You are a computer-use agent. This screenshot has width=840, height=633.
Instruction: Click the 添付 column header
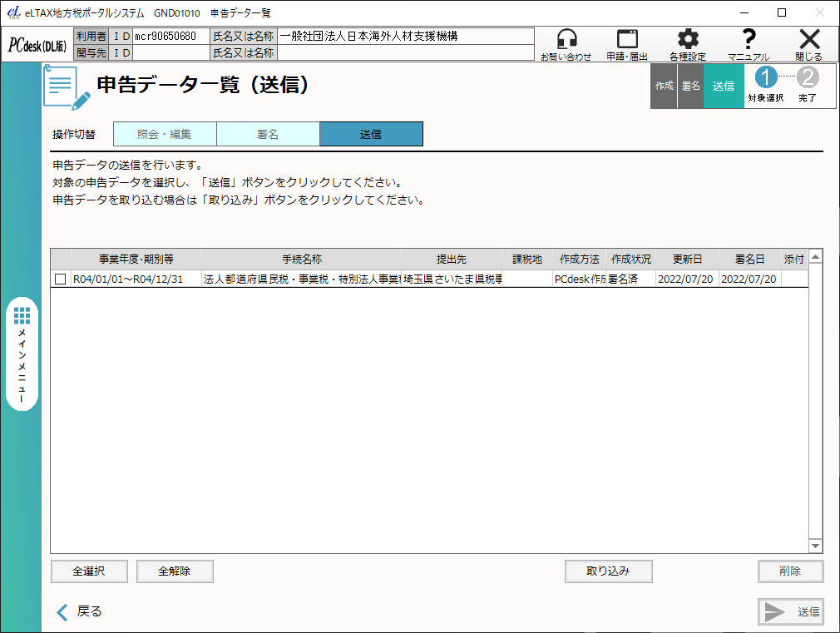(794, 260)
